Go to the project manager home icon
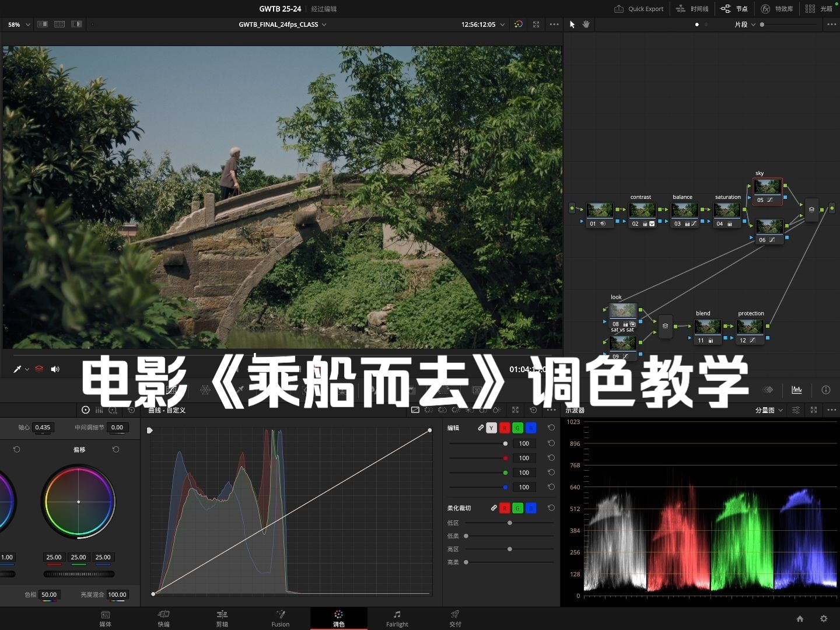The image size is (840, 630). pos(800,619)
